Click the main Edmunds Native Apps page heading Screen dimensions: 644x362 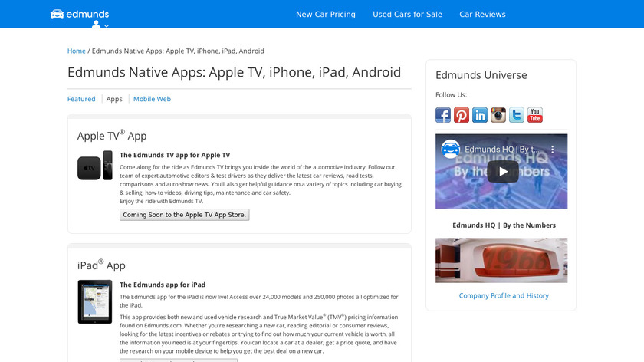(x=234, y=72)
